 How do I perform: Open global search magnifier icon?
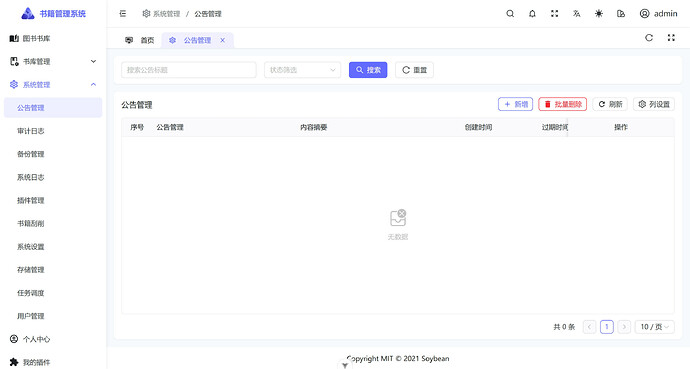click(510, 14)
